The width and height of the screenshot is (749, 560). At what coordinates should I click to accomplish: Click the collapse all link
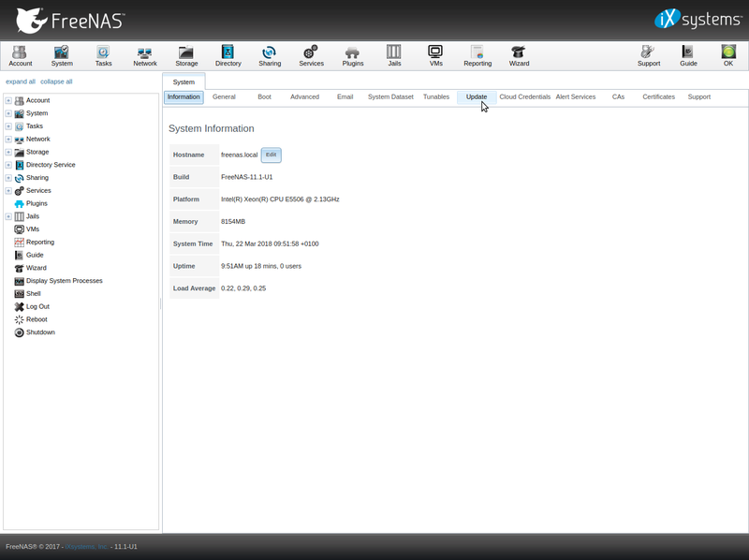[56, 81]
